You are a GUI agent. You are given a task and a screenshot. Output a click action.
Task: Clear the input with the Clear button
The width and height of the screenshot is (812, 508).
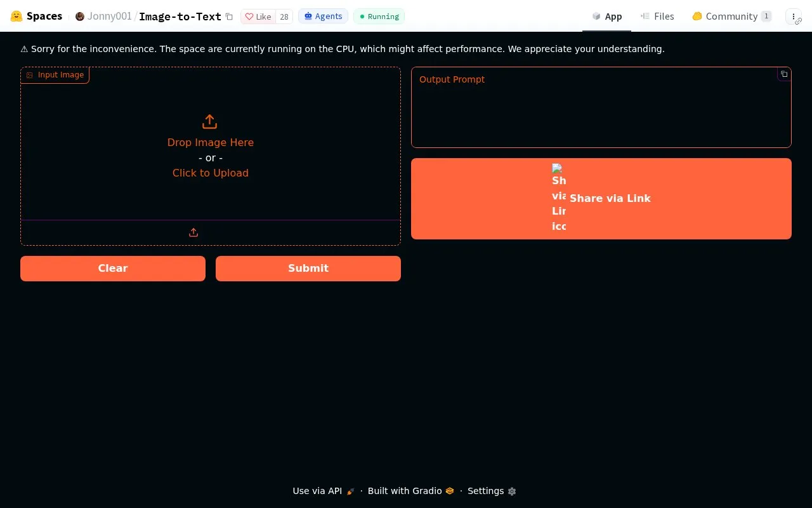113,269
